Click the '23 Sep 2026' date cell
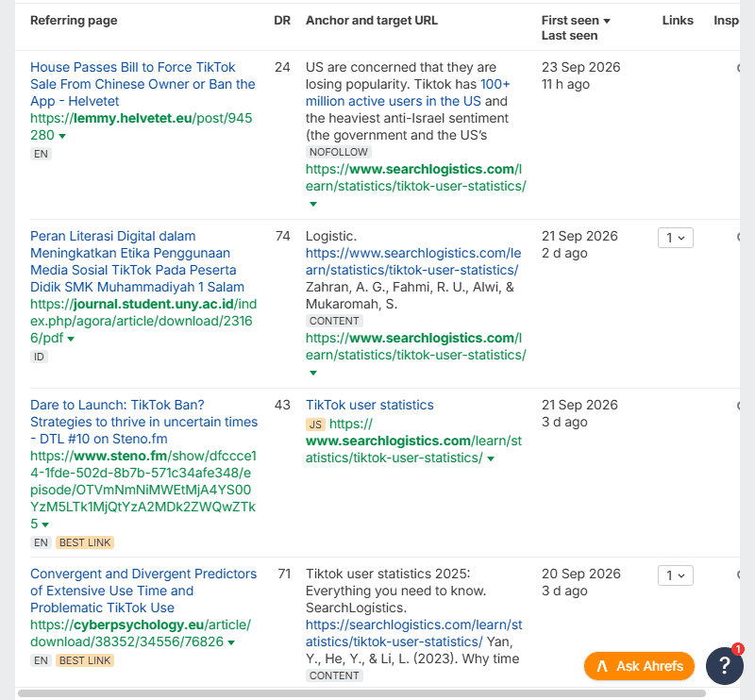Screen dimensions: 755x700 tap(580, 67)
